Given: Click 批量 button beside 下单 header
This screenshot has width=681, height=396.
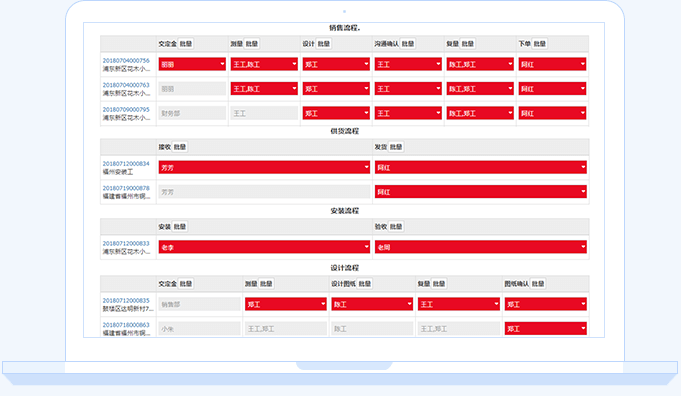Looking at the screenshot, I should (x=540, y=44).
